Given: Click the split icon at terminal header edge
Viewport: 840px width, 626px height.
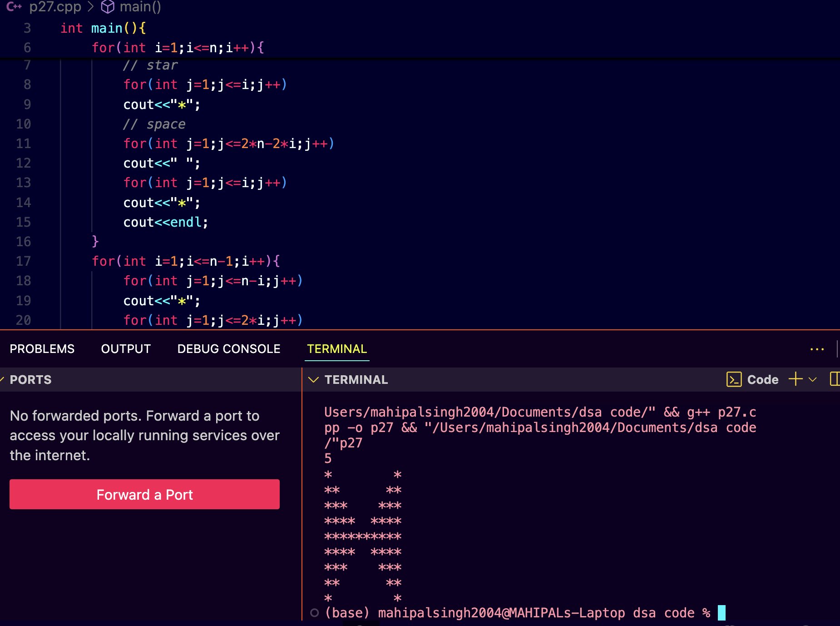Looking at the screenshot, I should (835, 379).
